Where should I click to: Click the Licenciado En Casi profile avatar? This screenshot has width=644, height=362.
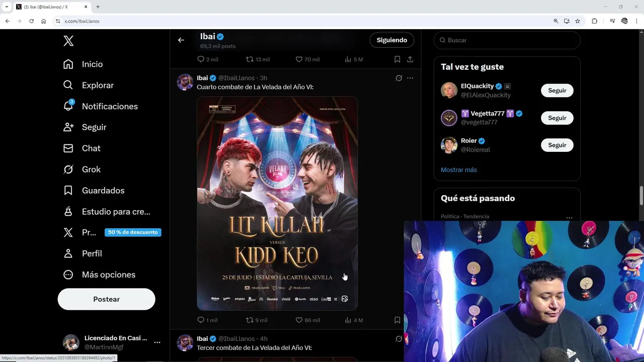(71, 342)
